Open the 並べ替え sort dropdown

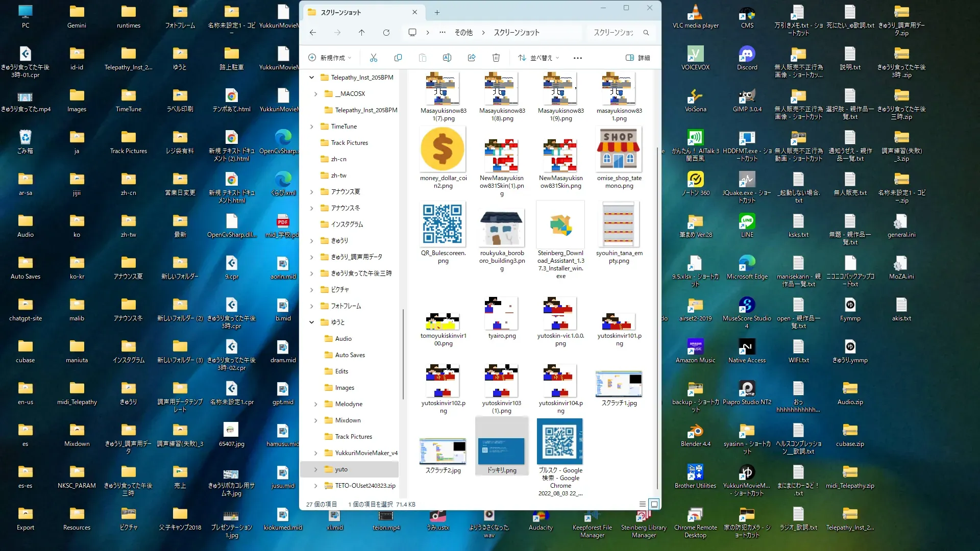pos(539,58)
